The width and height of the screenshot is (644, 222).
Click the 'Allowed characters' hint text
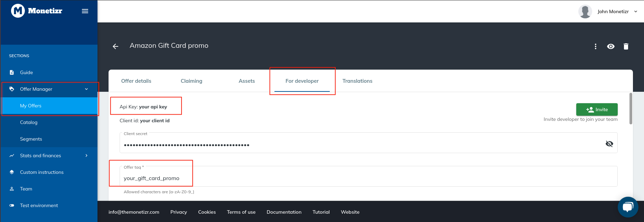159,192
